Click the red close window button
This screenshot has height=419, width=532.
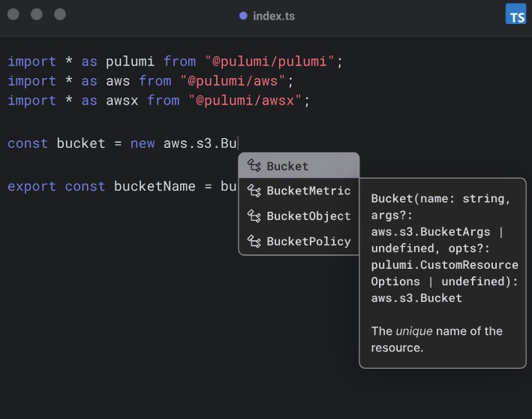14,14
